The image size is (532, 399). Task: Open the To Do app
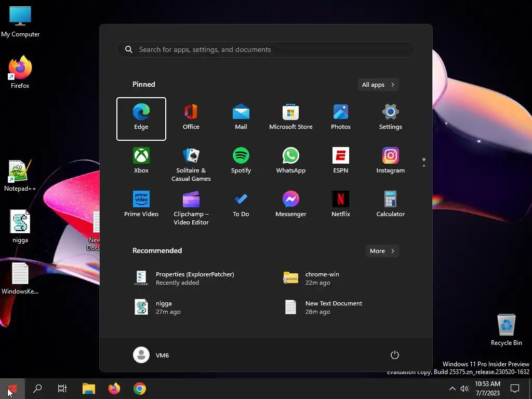(x=241, y=204)
